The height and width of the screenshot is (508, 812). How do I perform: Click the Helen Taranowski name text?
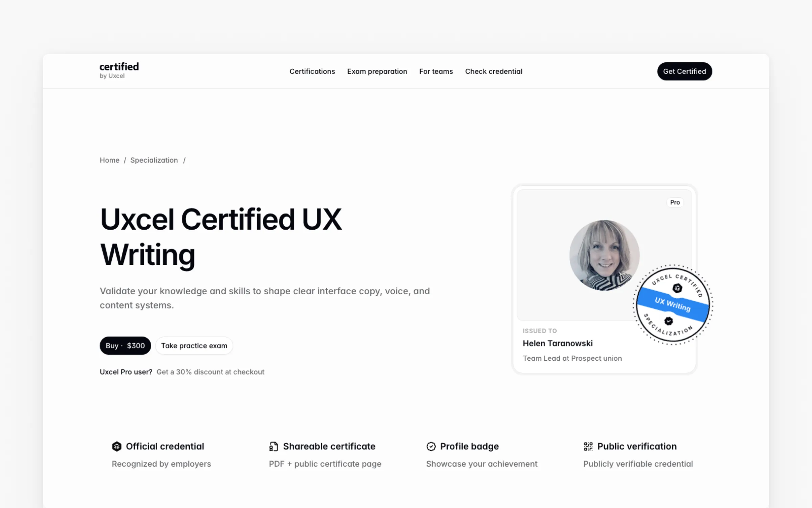(x=558, y=343)
